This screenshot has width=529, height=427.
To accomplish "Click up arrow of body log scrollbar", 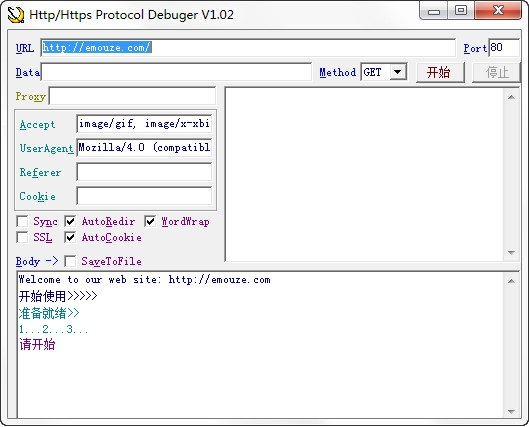I will point(511,281).
